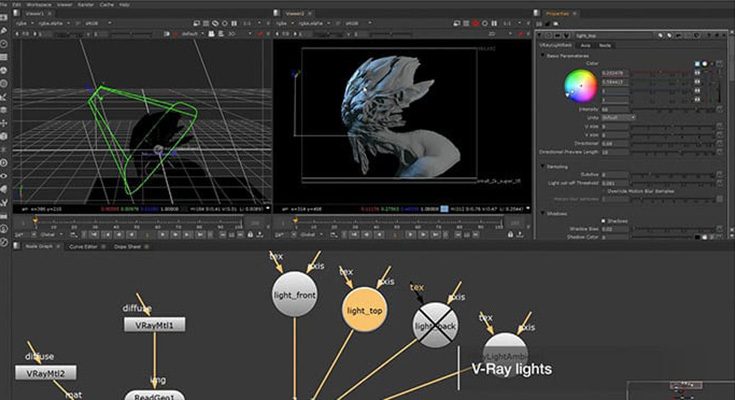Open the Workspace menu

click(39, 4)
